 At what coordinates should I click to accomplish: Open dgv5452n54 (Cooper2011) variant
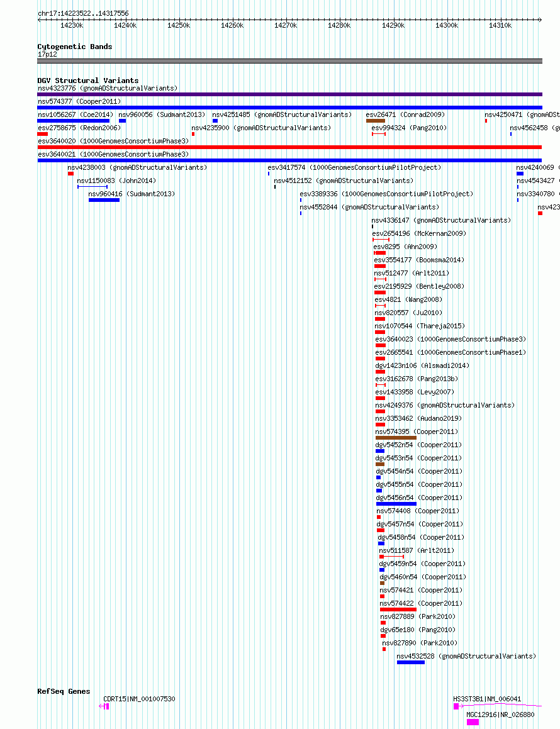(418, 445)
